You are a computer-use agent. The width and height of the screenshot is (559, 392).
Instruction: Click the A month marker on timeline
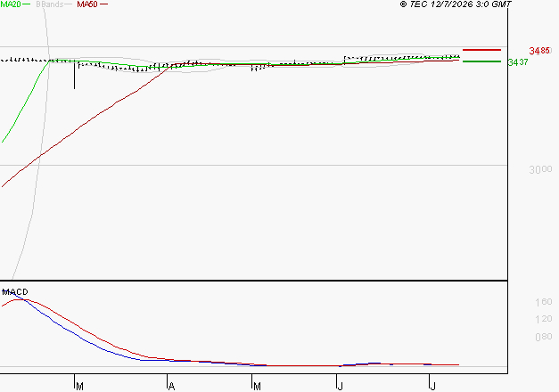tap(171, 387)
